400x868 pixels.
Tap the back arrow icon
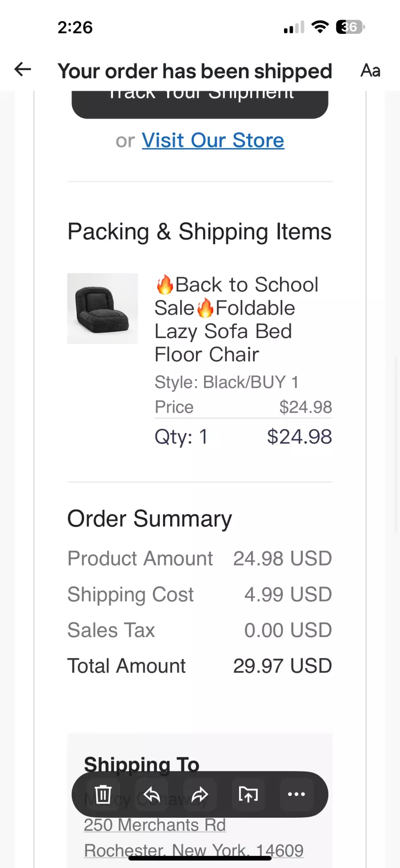click(x=23, y=69)
